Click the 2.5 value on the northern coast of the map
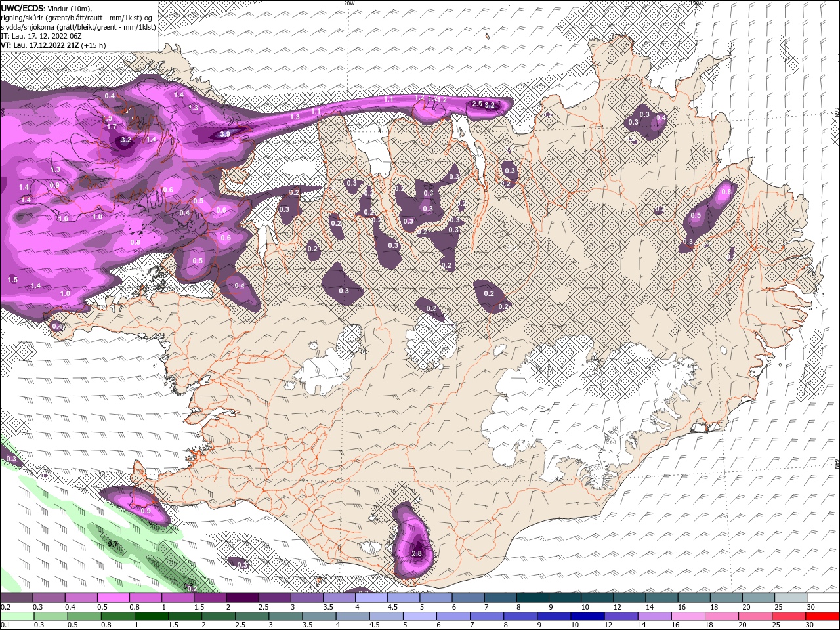Image resolution: width=840 pixels, height=630 pixels. [x=477, y=104]
